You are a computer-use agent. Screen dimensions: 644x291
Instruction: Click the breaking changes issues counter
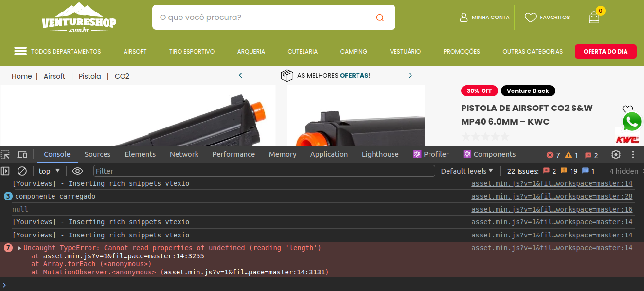569,171
